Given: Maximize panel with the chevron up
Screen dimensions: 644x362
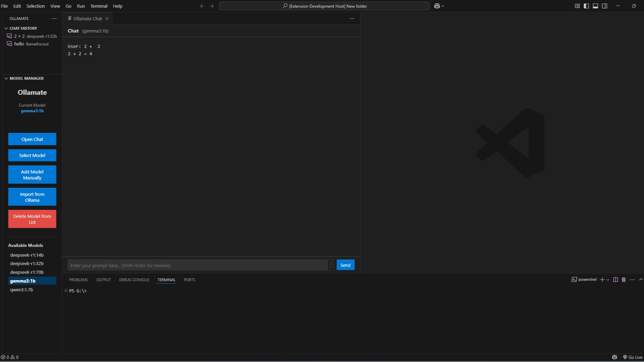Looking at the screenshot, I should [x=641, y=279].
